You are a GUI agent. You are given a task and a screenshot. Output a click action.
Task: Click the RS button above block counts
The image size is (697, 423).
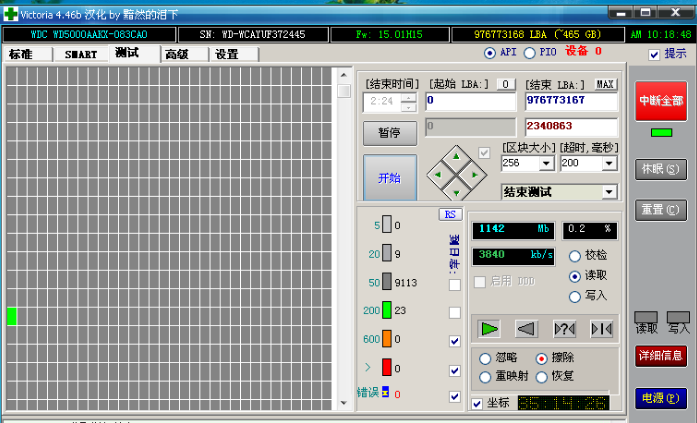tap(448, 214)
